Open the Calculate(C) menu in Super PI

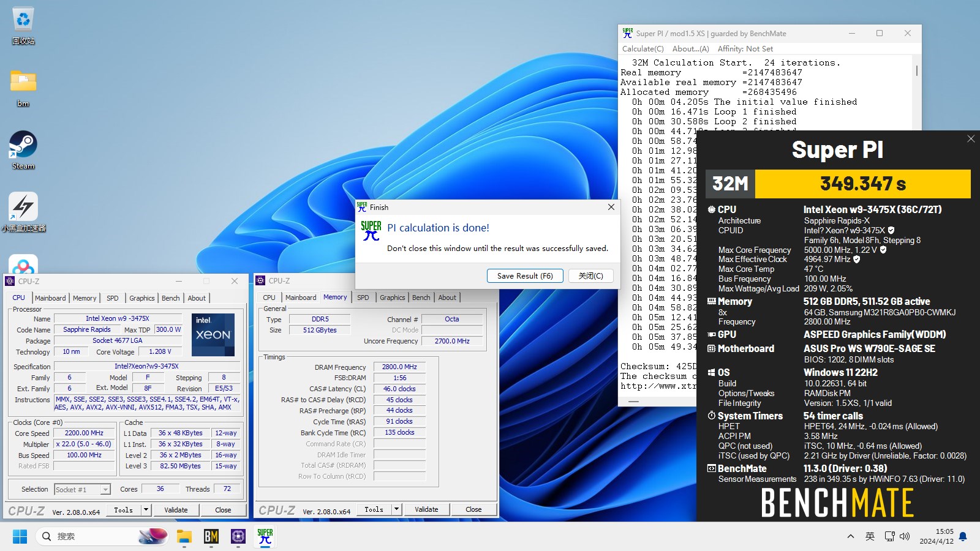pos(643,49)
